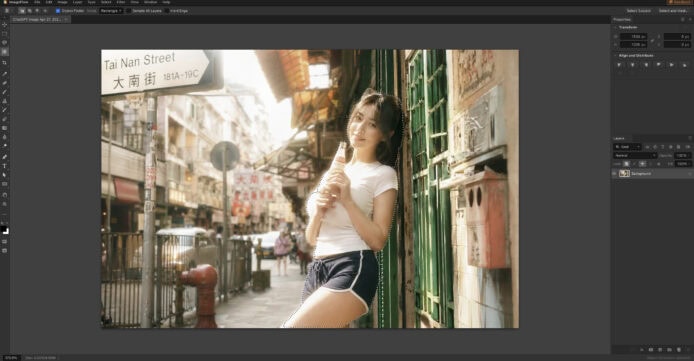Open the layer Kind filter dropdown
This screenshot has width=694, height=361.
point(627,147)
